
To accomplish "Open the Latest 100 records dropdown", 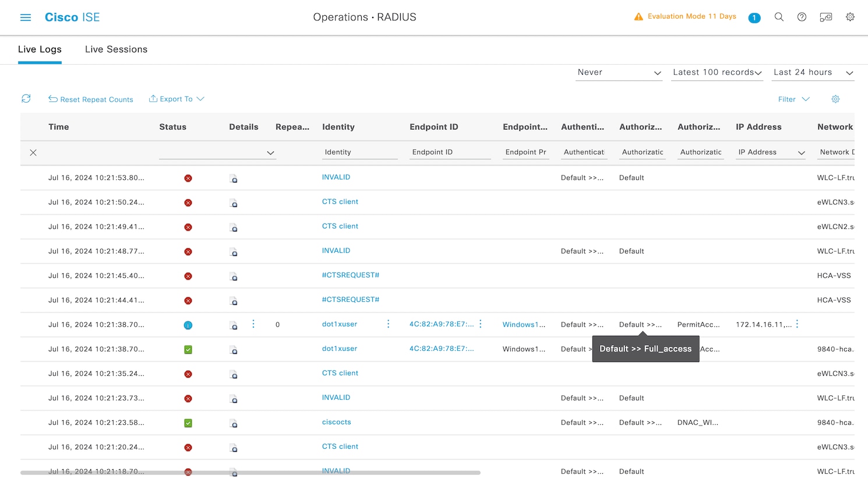I will (717, 73).
